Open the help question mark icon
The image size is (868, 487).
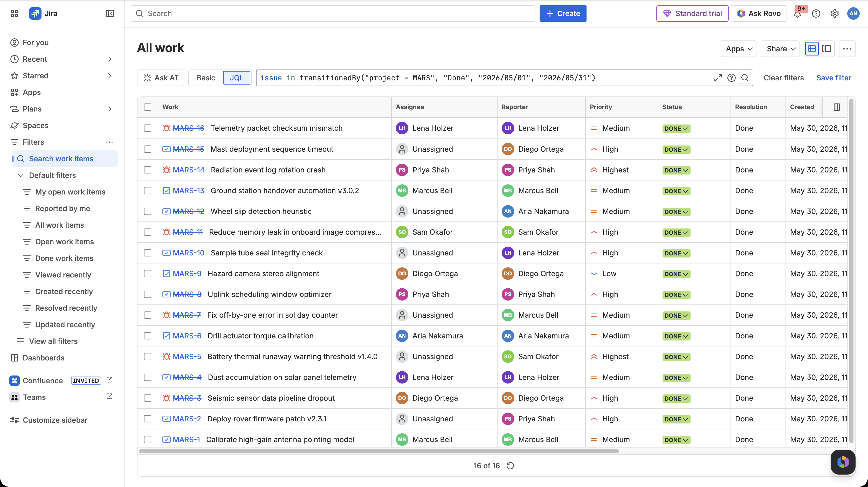pyautogui.click(x=816, y=13)
